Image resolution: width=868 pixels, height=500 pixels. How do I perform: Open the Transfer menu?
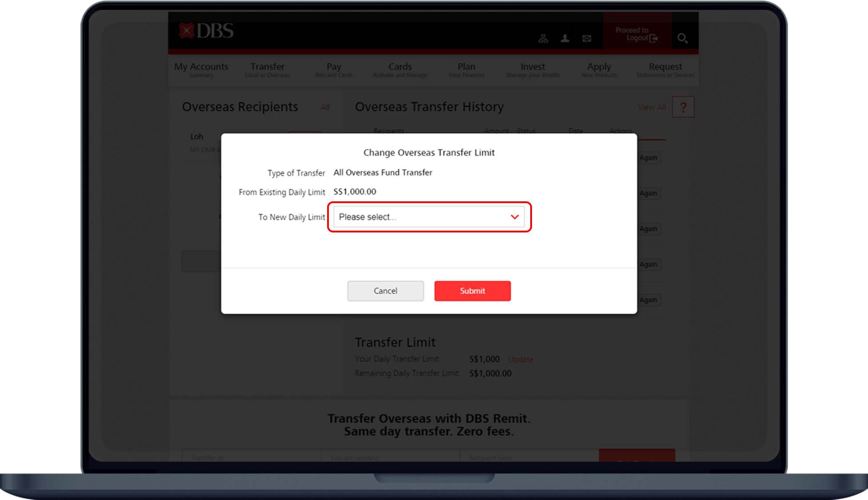point(267,70)
